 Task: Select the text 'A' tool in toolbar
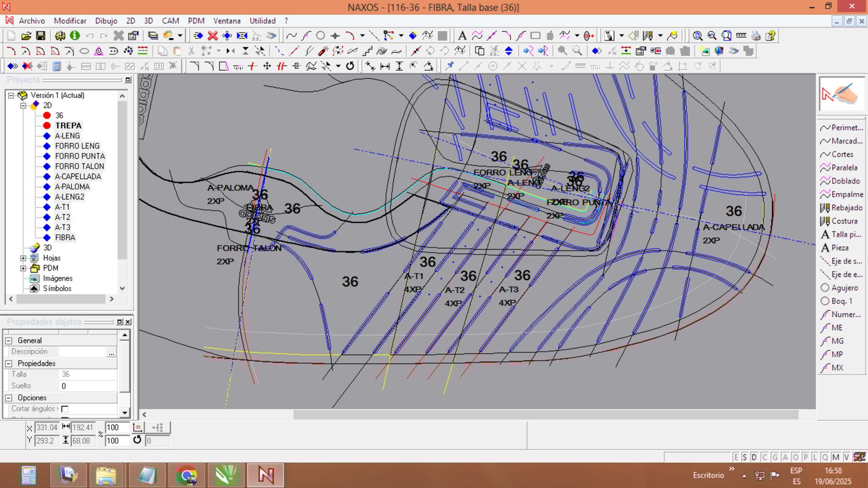pyautogui.click(x=462, y=36)
